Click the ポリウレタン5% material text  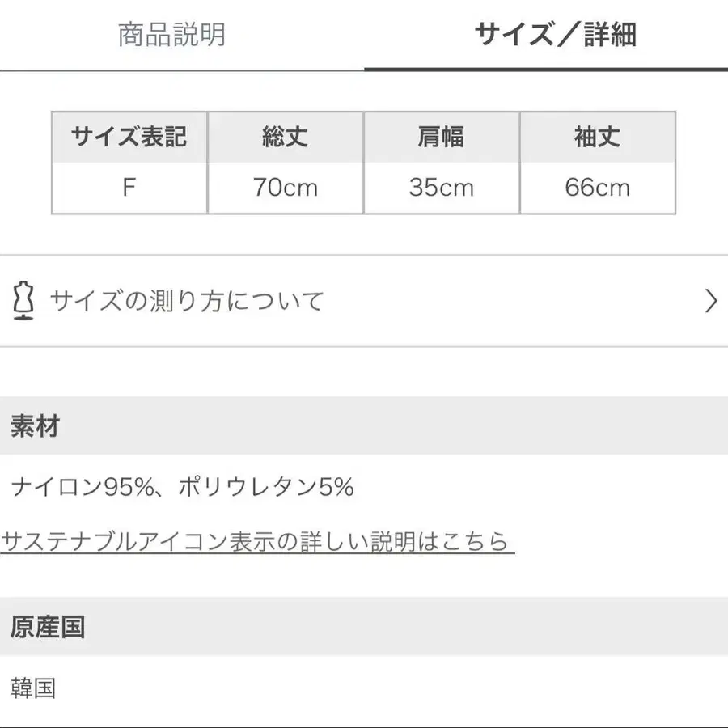click(x=266, y=487)
